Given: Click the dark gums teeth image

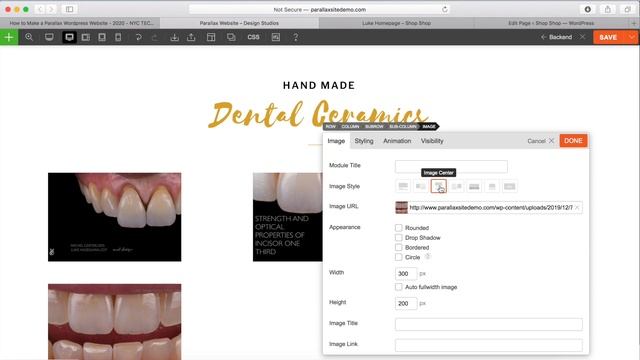Looking at the screenshot, I should coord(115,217).
